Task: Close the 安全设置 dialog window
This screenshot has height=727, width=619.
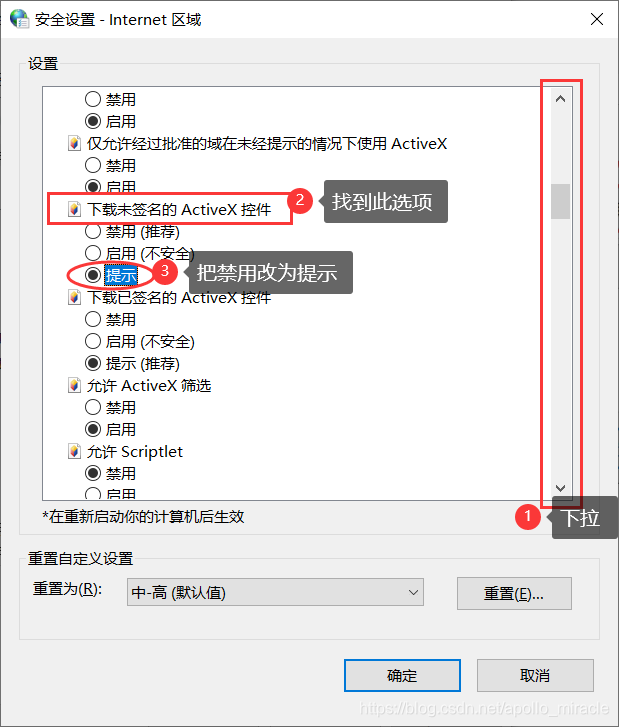Action: click(x=597, y=19)
